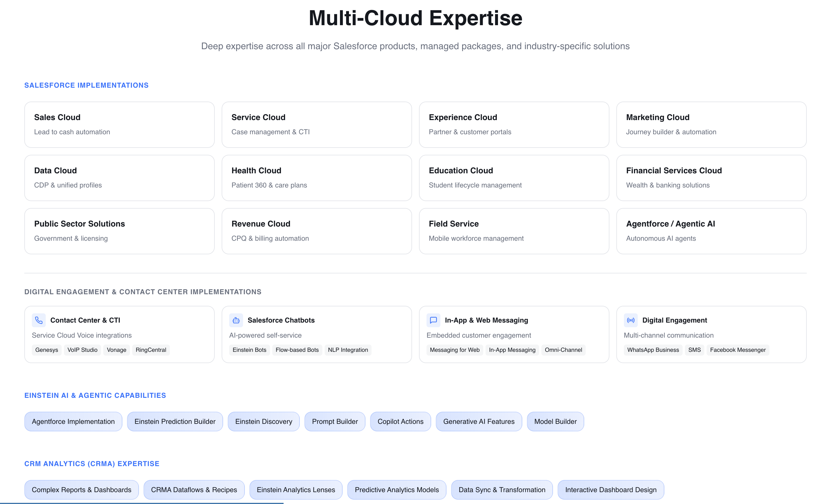
Task: Click the Prompt Builder pill
Action: pyautogui.click(x=335, y=422)
